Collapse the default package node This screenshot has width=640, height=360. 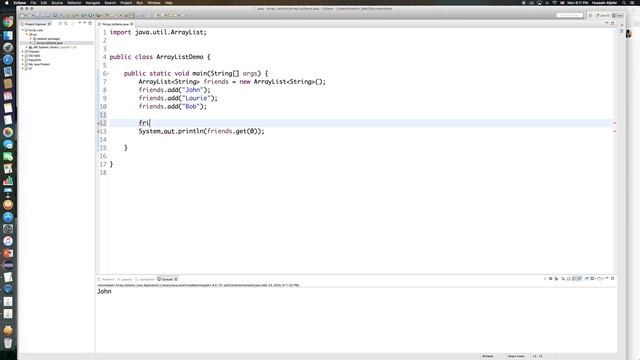pyautogui.click(x=31, y=39)
